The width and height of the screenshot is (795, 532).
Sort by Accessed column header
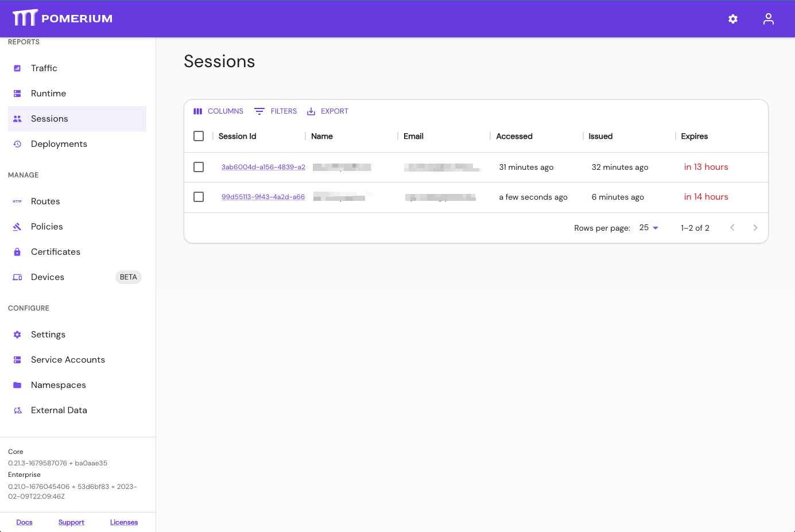pos(514,136)
